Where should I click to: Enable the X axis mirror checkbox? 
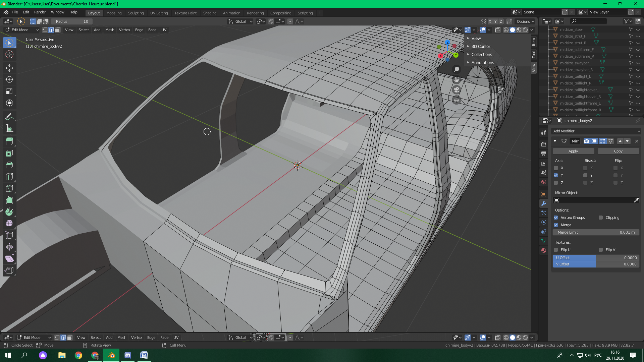tap(556, 168)
